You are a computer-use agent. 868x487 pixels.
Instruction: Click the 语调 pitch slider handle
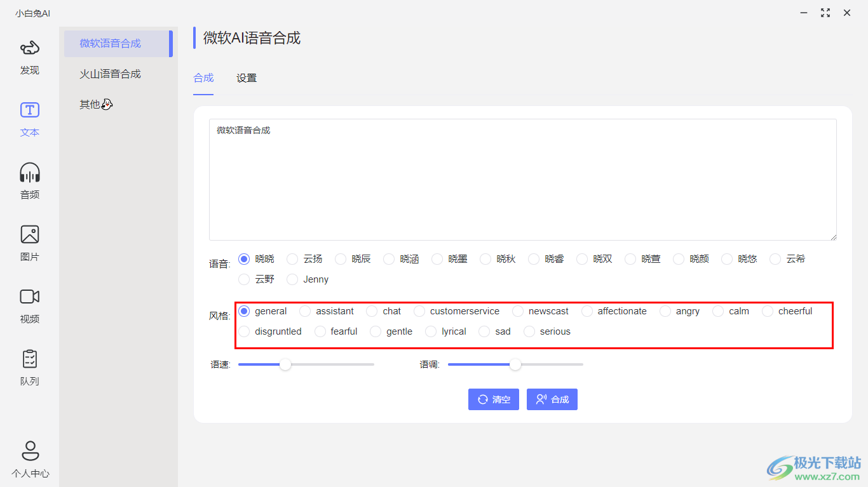click(515, 364)
